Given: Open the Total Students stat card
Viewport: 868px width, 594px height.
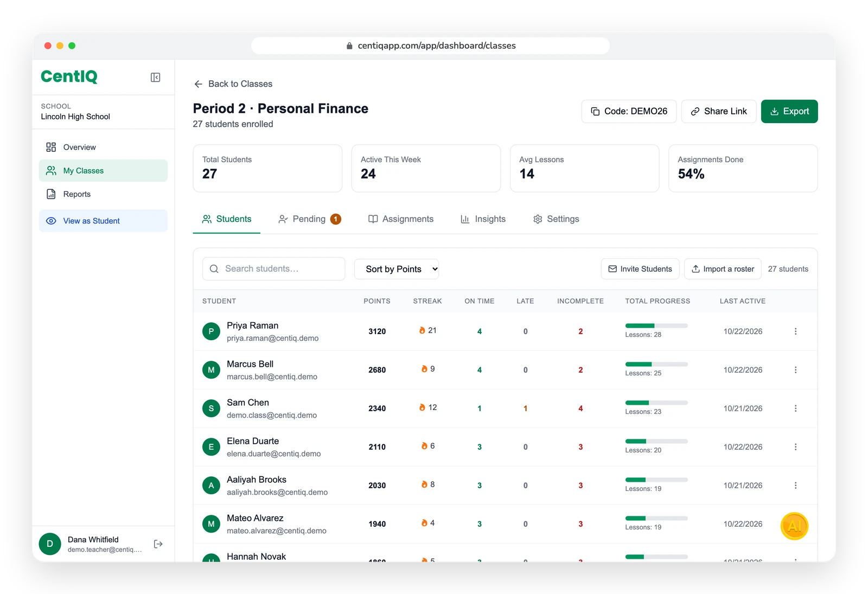Looking at the screenshot, I should [267, 168].
